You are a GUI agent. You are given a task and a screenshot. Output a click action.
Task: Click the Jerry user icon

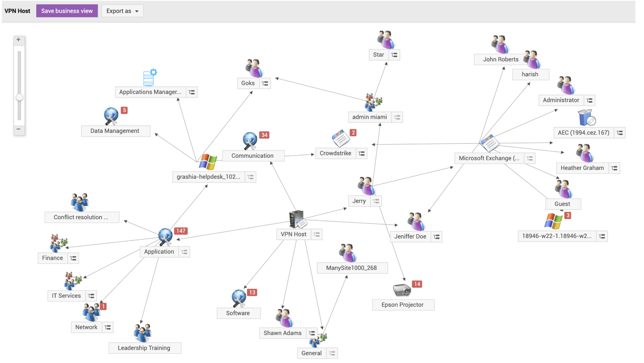366,186
